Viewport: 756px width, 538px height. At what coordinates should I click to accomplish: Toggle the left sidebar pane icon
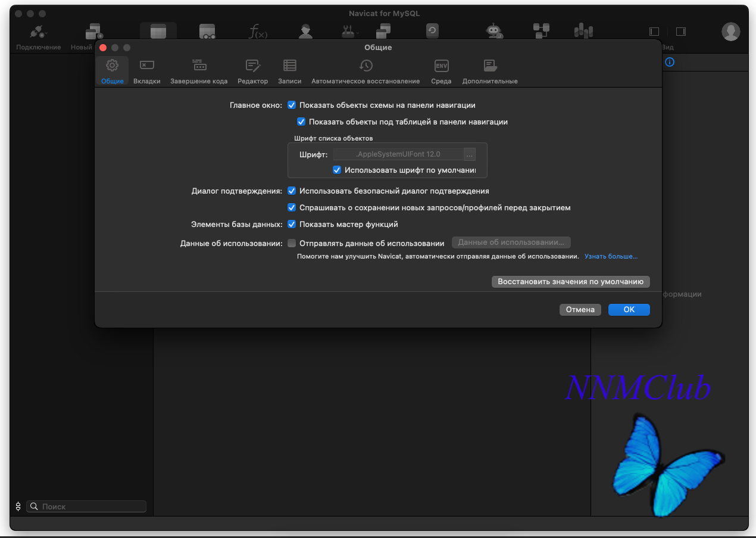tap(654, 32)
